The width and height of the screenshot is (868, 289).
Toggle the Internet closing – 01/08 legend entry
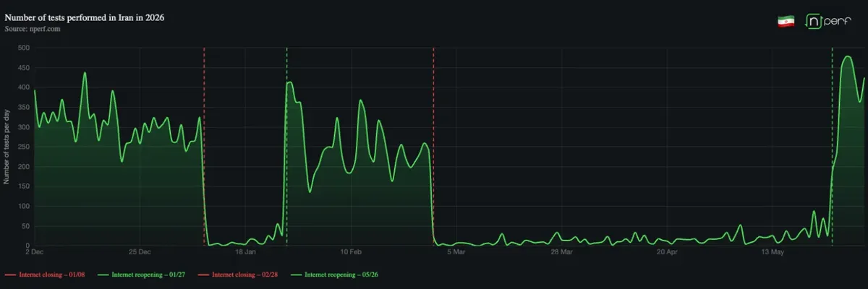coord(45,275)
